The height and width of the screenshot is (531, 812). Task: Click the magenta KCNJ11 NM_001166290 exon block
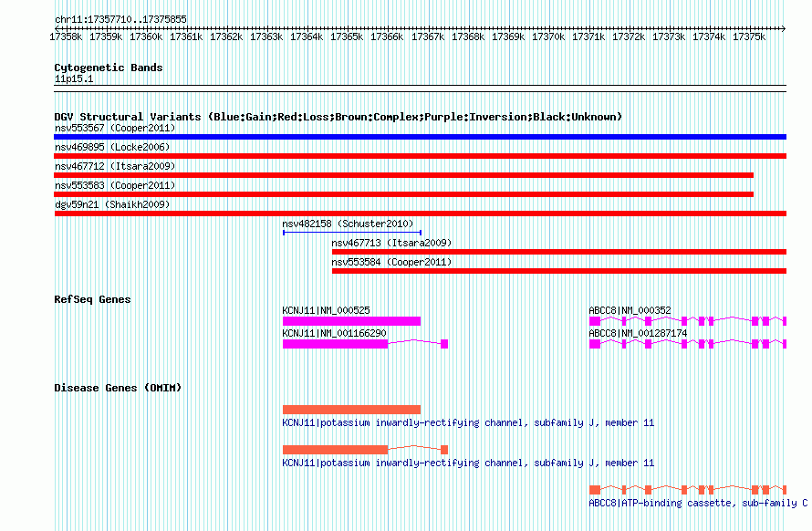click(335, 344)
